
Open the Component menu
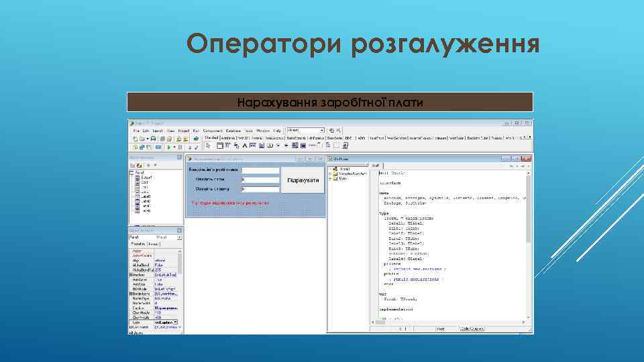213,131
